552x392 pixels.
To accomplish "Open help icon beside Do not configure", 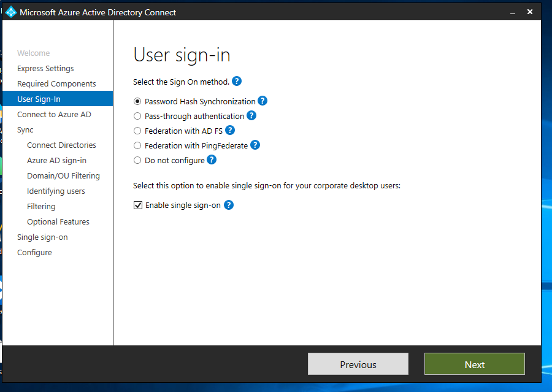I will [x=212, y=160].
